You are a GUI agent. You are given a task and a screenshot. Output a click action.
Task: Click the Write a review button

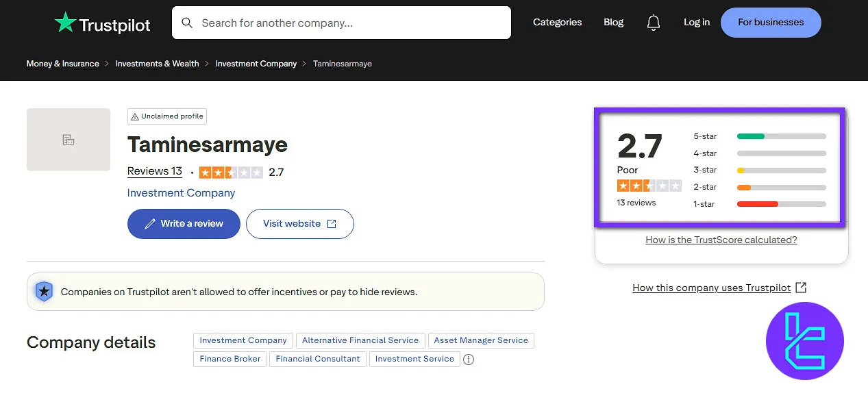coord(184,224)
